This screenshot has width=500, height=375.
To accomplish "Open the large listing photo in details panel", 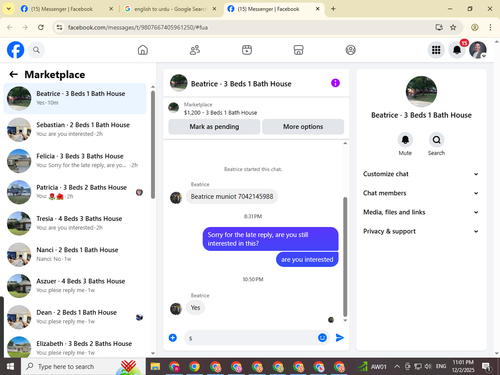I will click(x=421, y=92).
